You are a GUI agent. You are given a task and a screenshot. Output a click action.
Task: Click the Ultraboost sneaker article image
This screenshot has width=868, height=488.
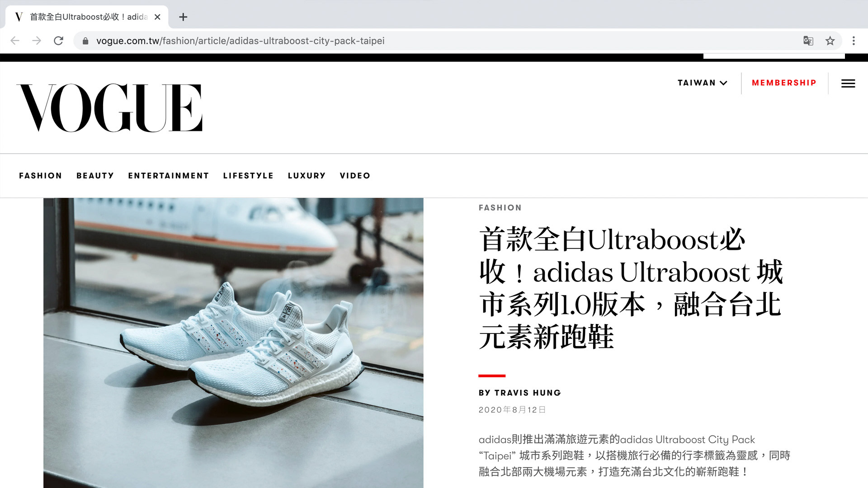[233, 343]
